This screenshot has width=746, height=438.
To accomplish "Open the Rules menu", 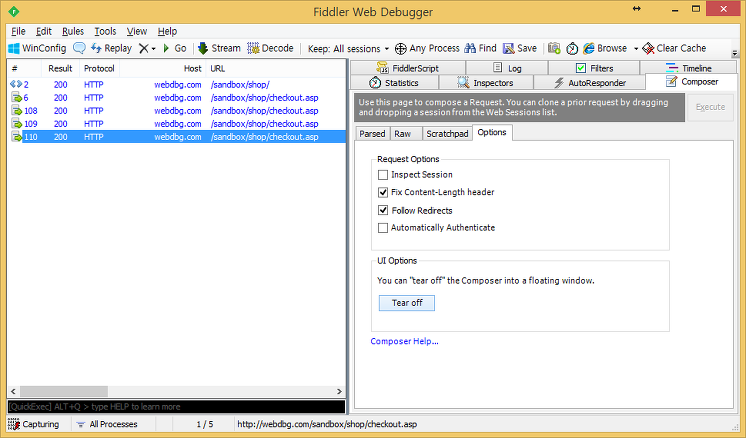I will [73, 31].
